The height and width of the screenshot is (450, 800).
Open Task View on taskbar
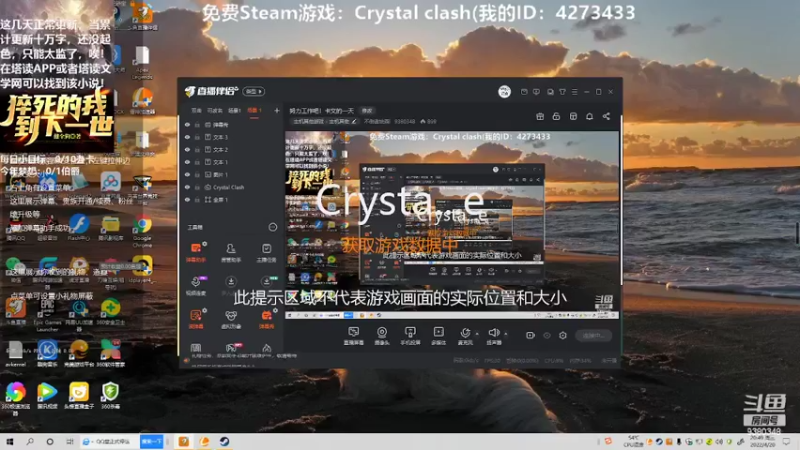(x=69, y=441)
